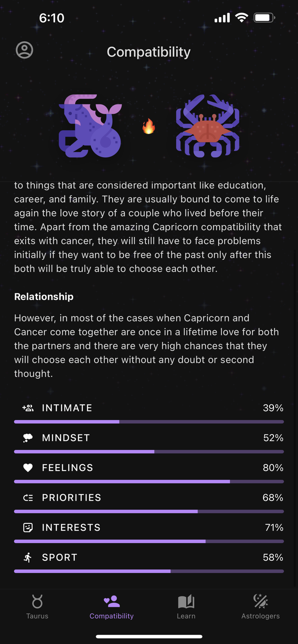Click the Intimate category icon
The width and height of the screenshot is (298, 644).
pyautogui.click(x=28, y=408)
